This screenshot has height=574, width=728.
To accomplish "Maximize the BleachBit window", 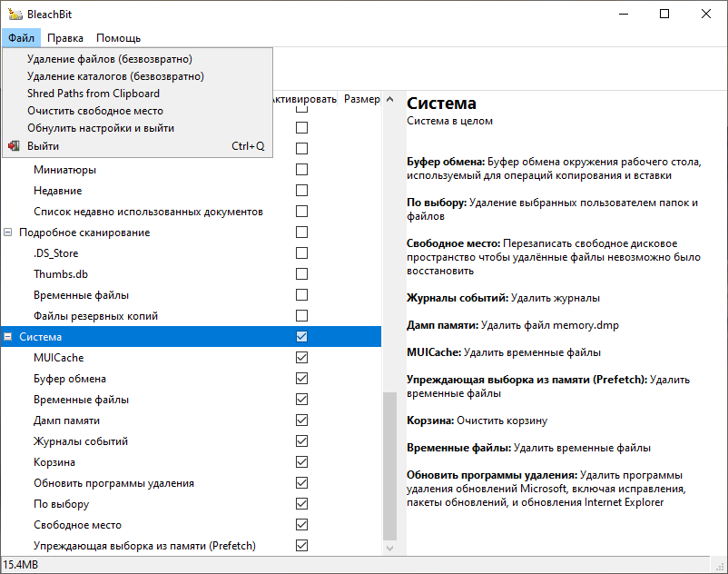I will coord(664,14).
